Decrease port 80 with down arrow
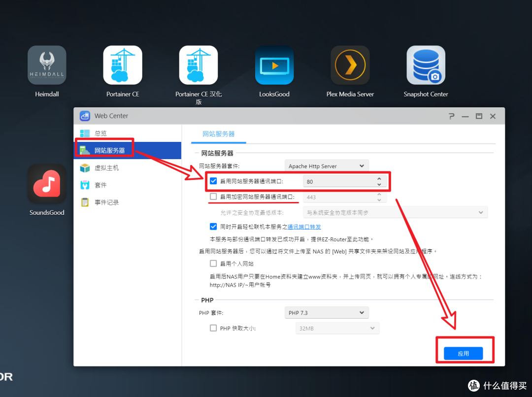Image resolution: width=532 pixels, height=397 pixels. 379,184
